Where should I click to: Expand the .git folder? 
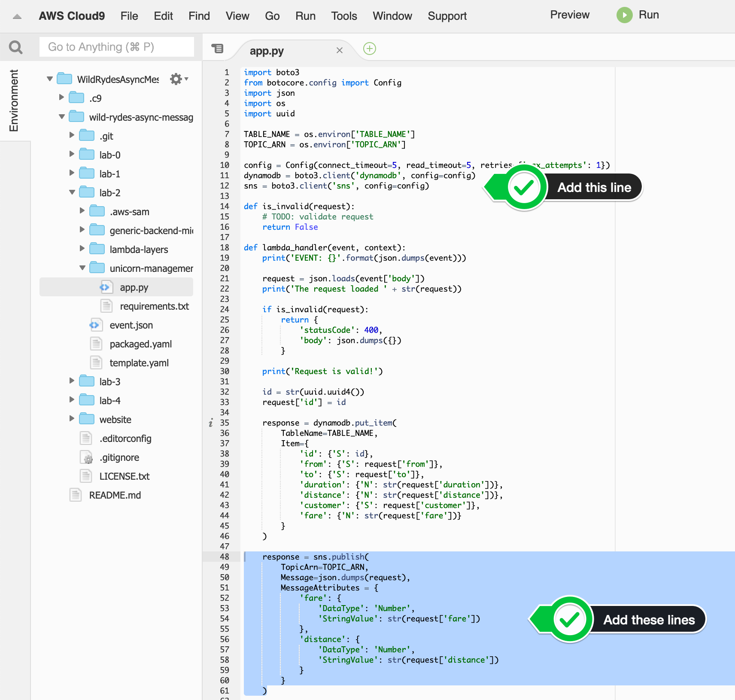(x=72, y=135)
